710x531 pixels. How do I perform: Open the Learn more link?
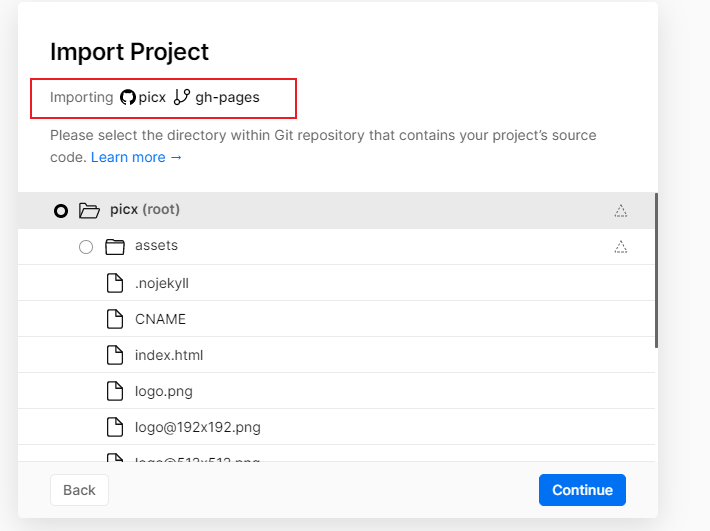coord(136,157)
